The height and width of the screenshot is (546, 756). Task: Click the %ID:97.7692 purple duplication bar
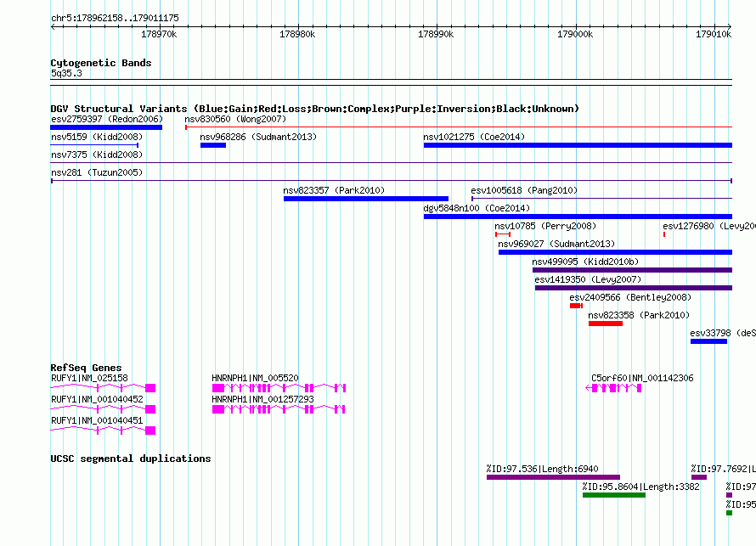click(x=699, y=477)
